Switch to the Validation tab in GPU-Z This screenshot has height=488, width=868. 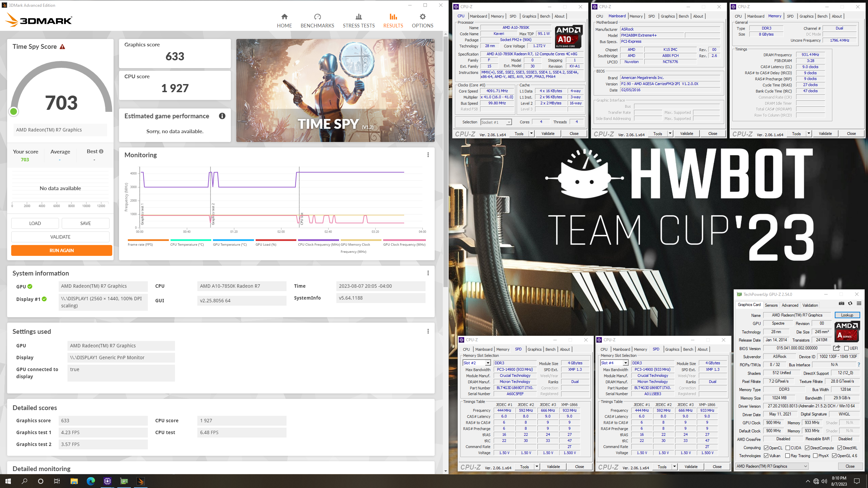tap(810, 305)
